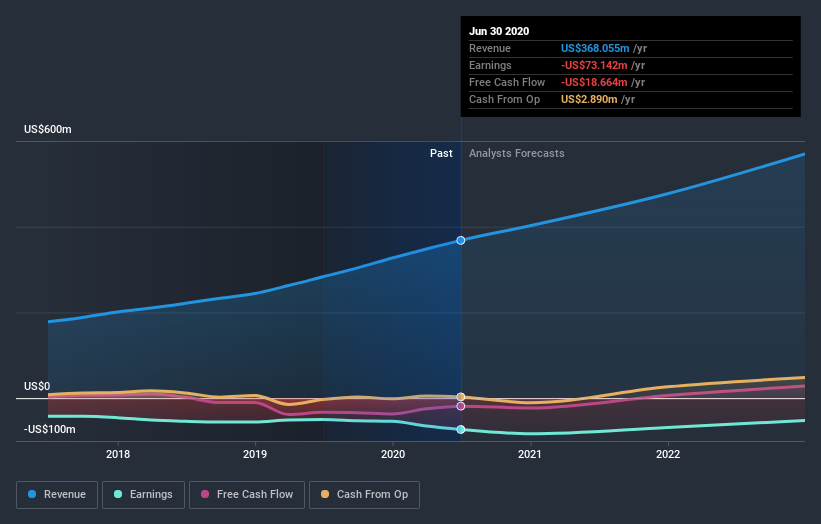
Task: Toggle the Revenue legend button
Action: tap(57, 495)
